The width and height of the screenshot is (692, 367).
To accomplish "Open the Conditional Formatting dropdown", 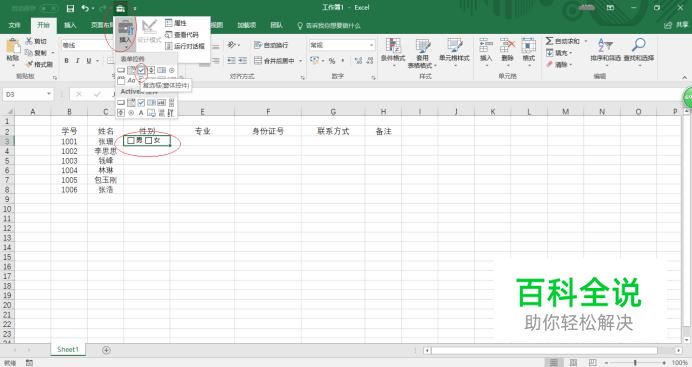I will (x=393, y=52).
